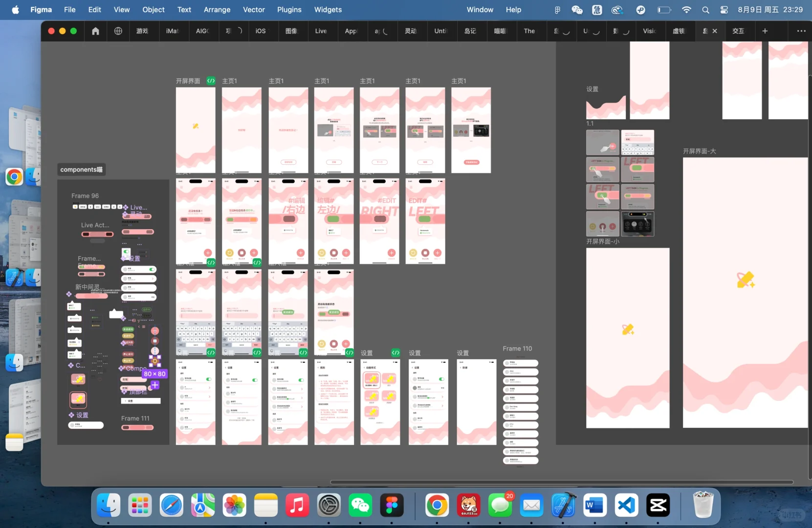Screen dimensions: 812x528
Task: Select the components喵 section label
Action: [x=82, y=170]
